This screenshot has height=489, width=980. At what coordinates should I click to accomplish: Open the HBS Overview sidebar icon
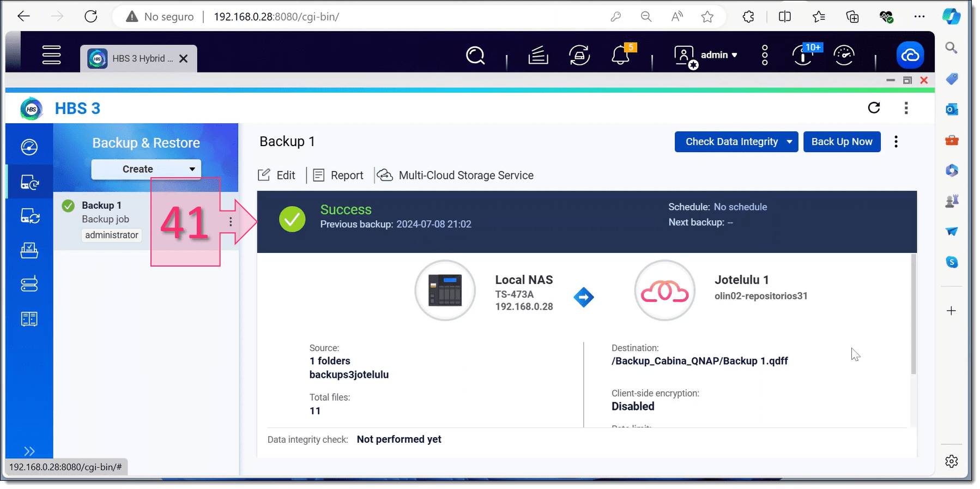29,147
